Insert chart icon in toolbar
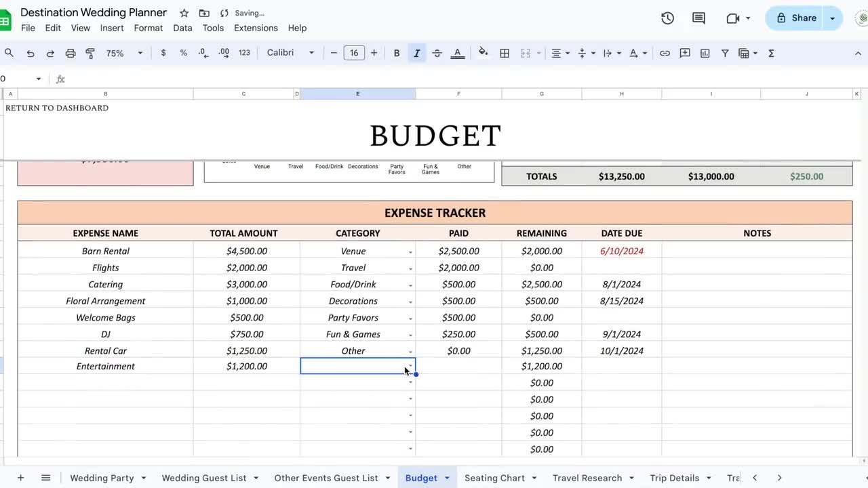The width and height of the screenshot is (868, 488). pos(705,53)
